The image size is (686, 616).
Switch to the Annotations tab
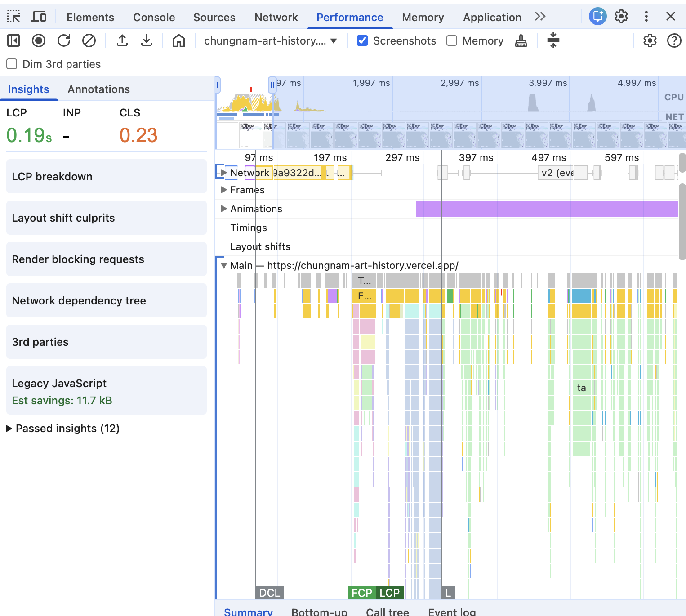[x=98, y=89]
